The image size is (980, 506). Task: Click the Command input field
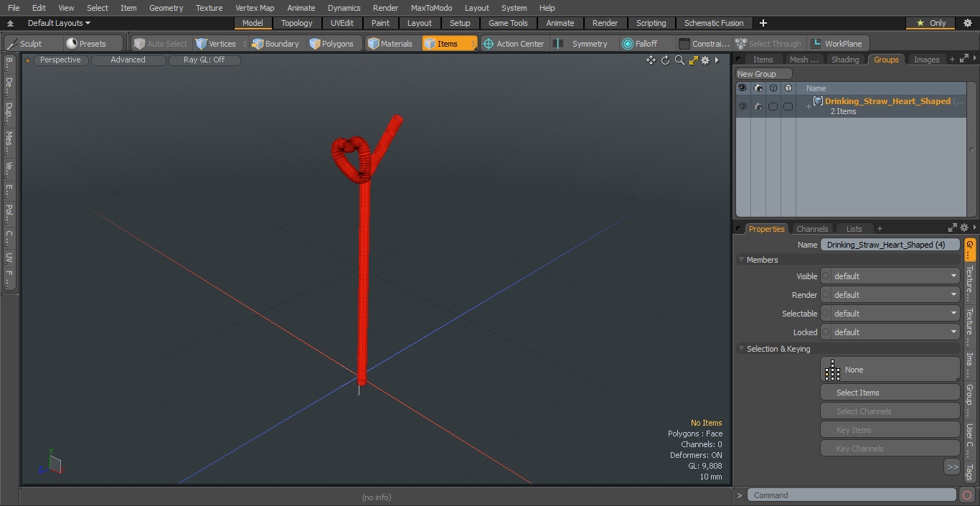(852, 495)
